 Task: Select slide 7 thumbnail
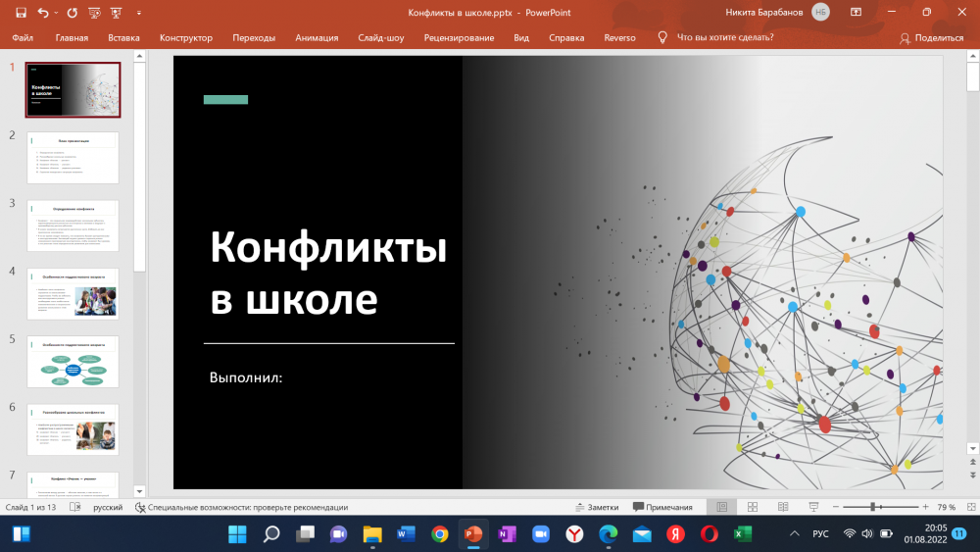pos(73,485)
